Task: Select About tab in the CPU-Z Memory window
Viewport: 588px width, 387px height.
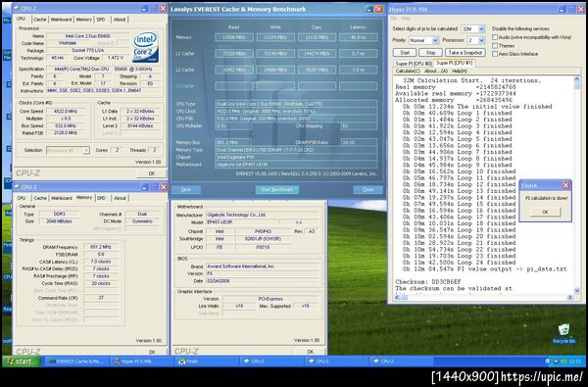Action: click(120, 198)
